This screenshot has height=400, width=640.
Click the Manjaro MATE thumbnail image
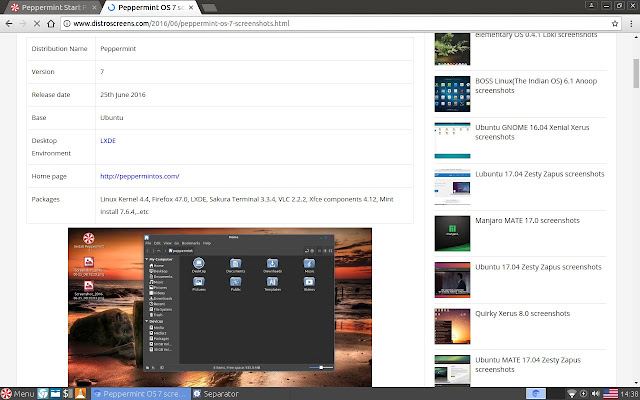[x=452, y=233]
